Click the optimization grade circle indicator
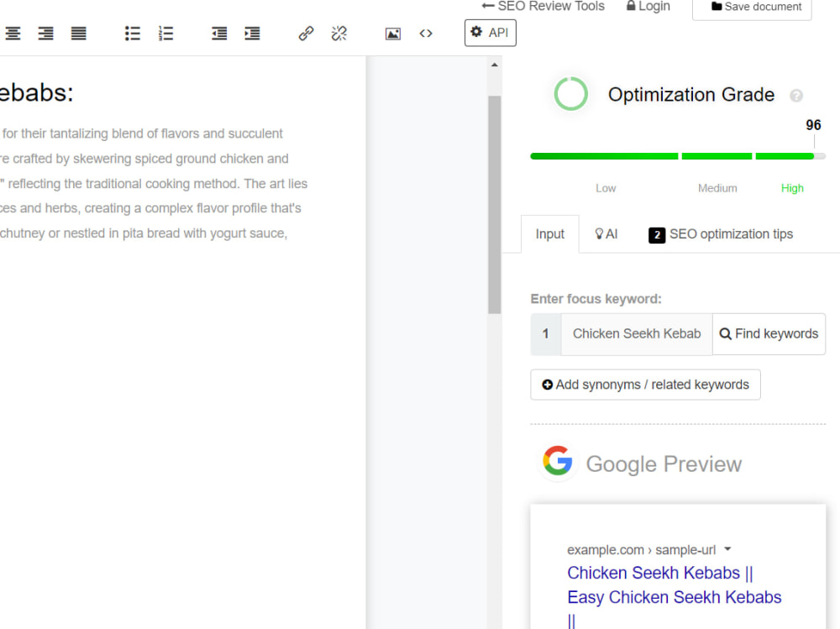Image resolution: width=840 pixels, height=629 pixels. point(570,94)
